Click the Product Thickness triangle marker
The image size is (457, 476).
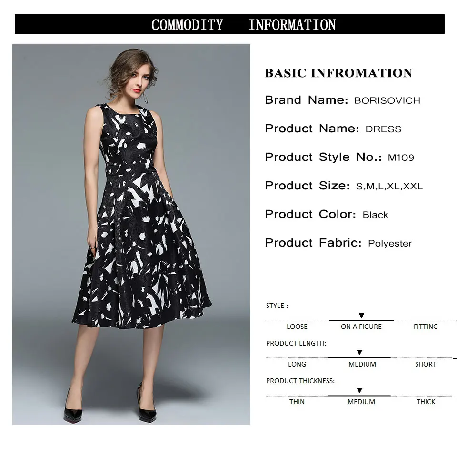coord(359,390)
